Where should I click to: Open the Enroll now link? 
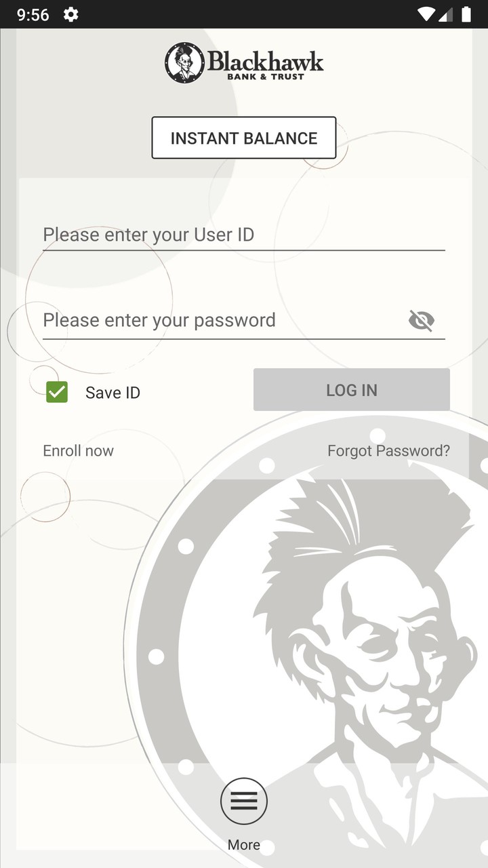click(78, 450)
